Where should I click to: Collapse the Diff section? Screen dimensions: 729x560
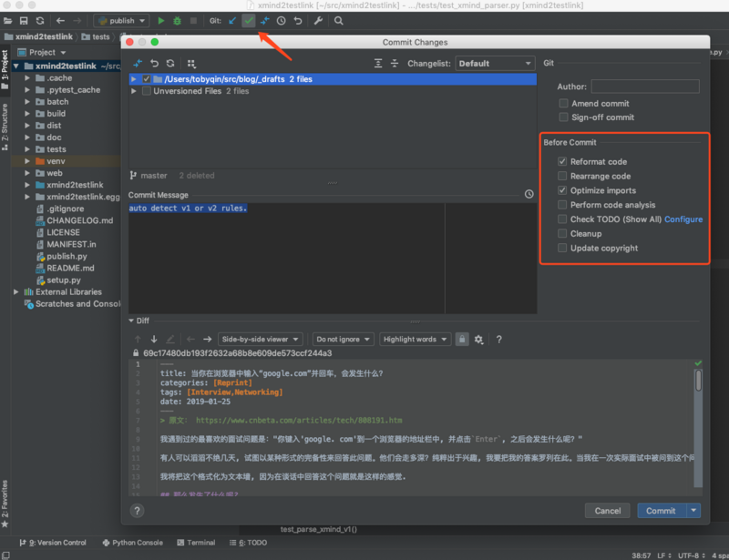[x=131, y=321]
